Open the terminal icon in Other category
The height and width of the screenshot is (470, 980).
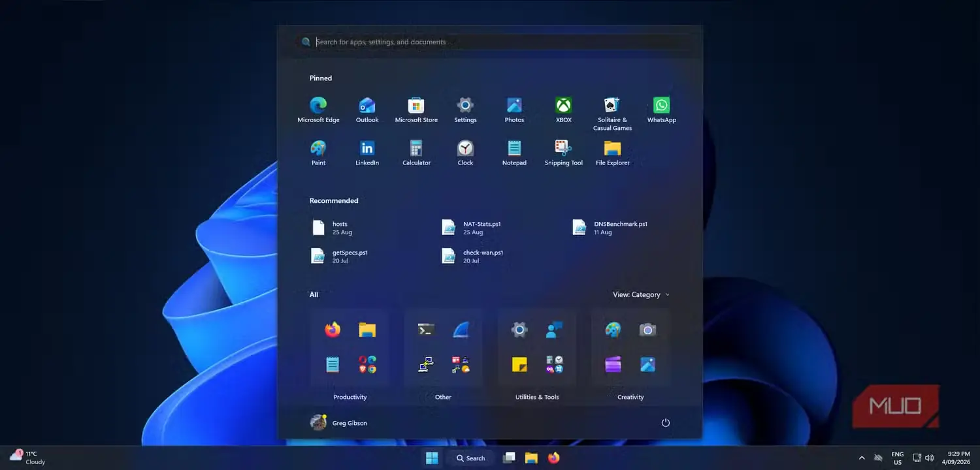426,330
